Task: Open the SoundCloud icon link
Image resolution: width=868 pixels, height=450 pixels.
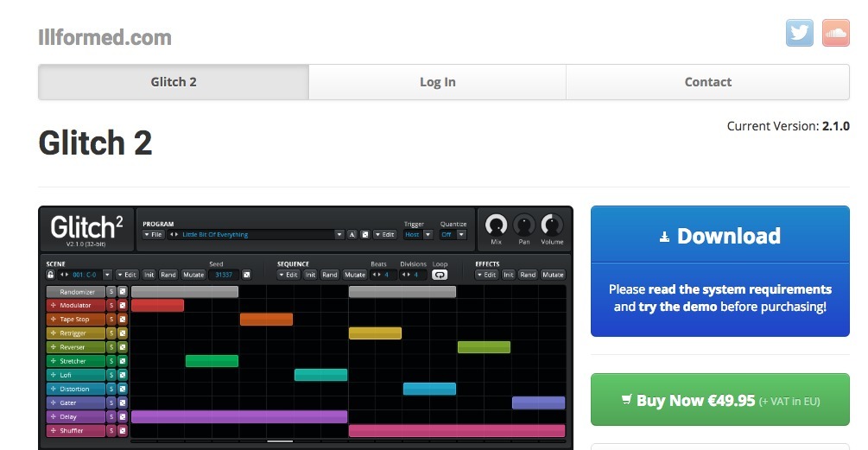Action: point(835,33)
